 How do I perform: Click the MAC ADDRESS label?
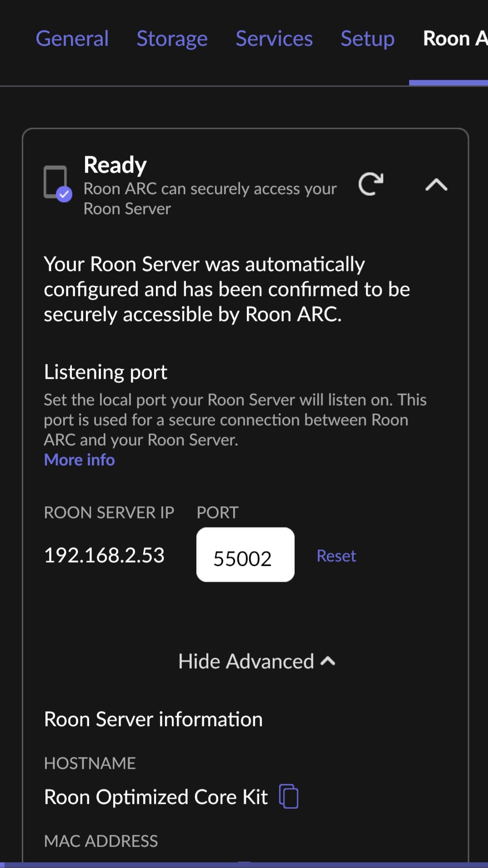(x=101, y=841)
